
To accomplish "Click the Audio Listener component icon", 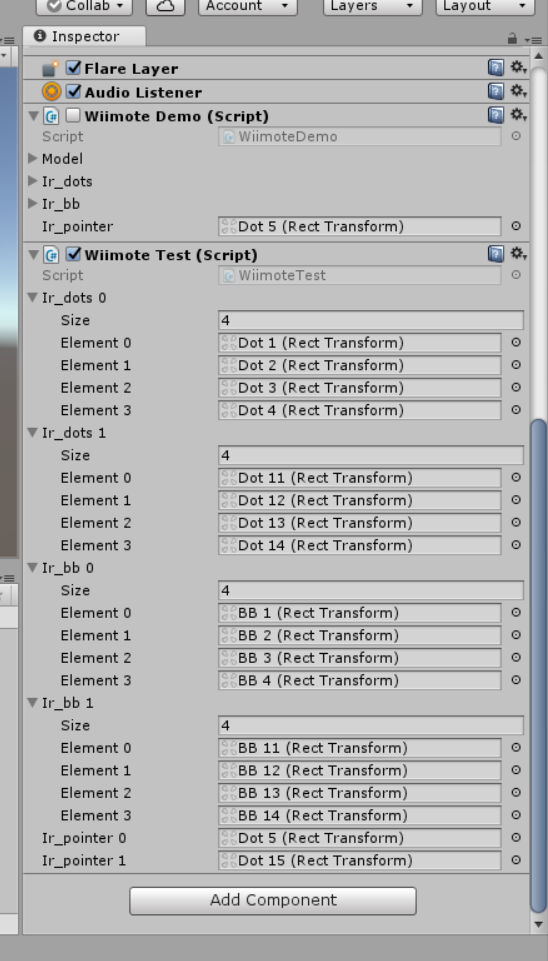I will [52, 92].
